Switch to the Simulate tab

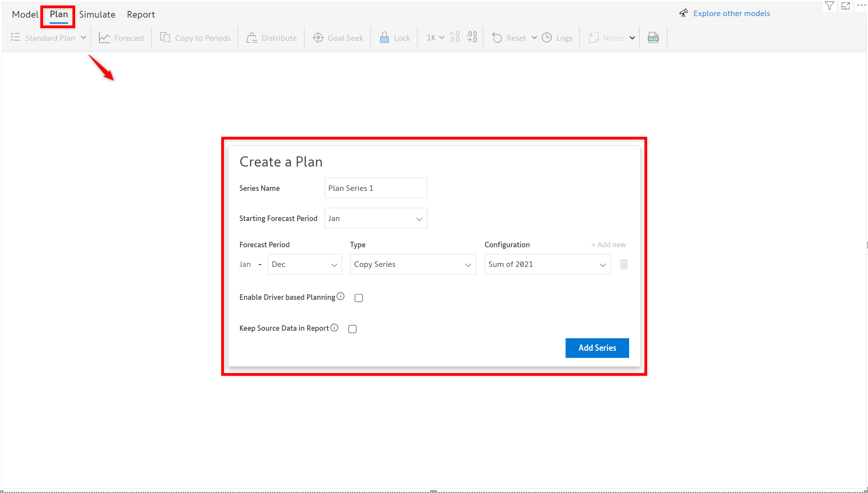pyautogui.click(x=97, y=14)
